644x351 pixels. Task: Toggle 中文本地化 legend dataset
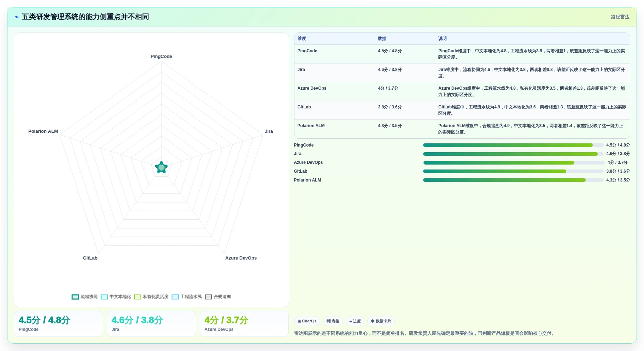coord(116,297)
